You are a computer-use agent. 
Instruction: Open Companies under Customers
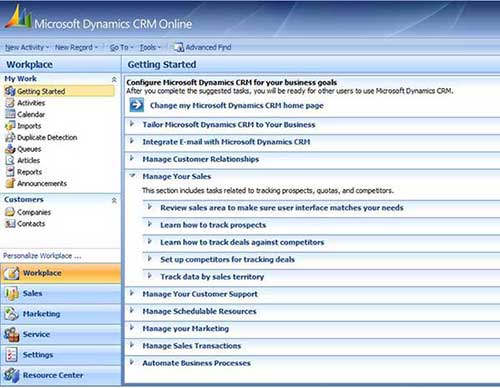pyautogui.click(x=34, y=212)
